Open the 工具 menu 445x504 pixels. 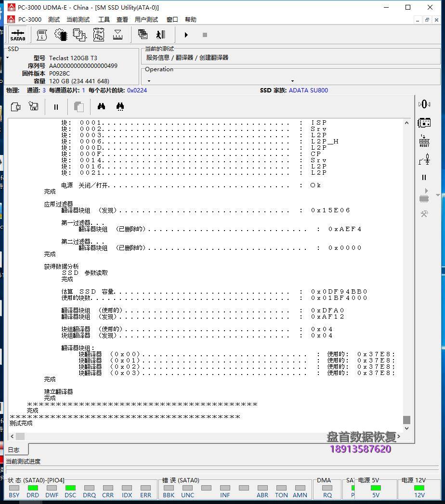coord(104,20)
